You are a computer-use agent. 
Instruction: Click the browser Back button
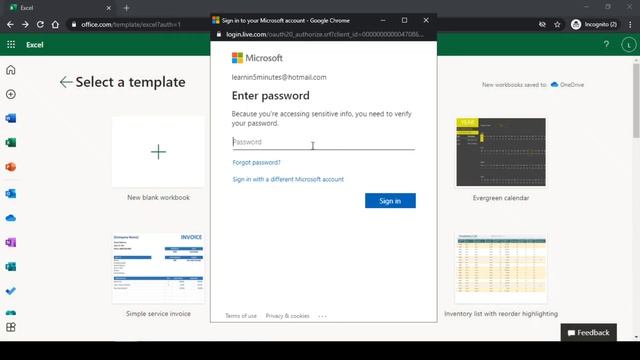coord(10,24)
